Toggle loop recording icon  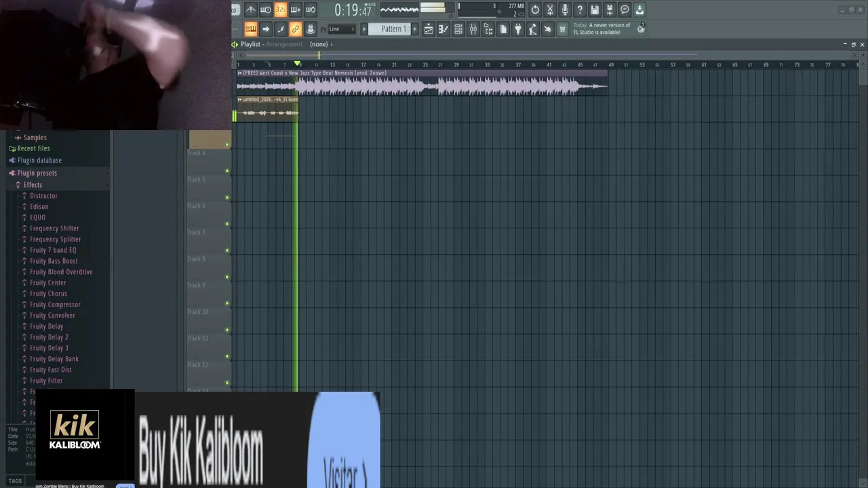coord(310,9)
